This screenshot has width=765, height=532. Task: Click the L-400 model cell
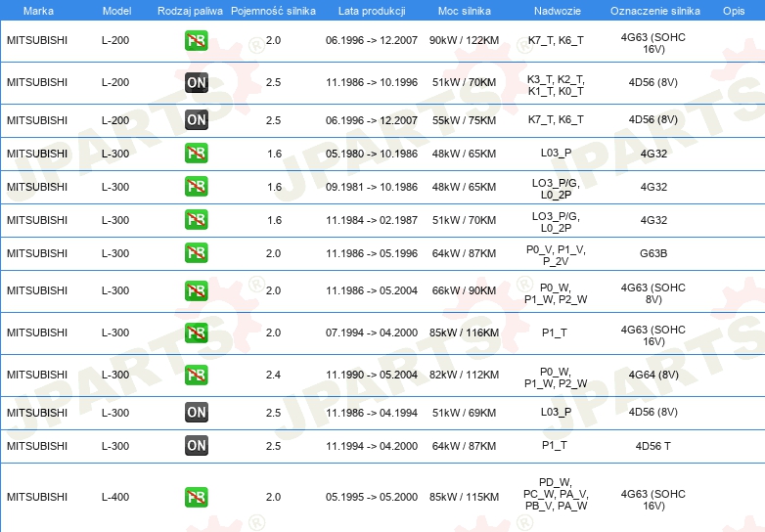point(115,497)
